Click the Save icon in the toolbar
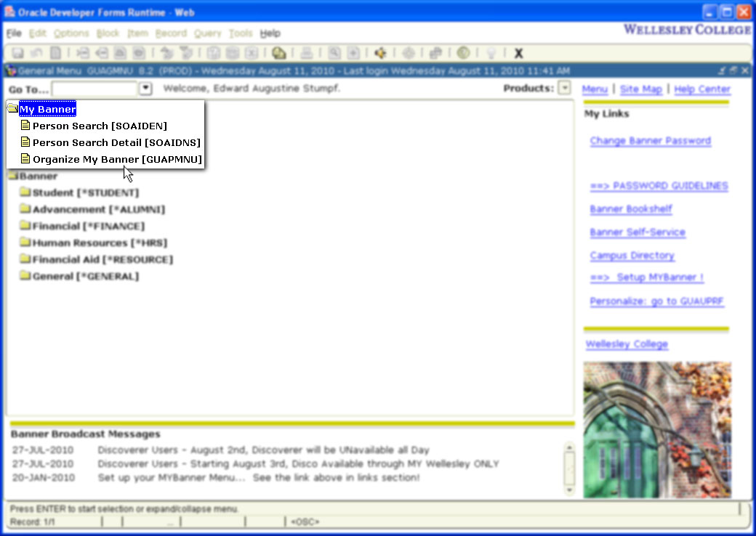 [18, 53]
